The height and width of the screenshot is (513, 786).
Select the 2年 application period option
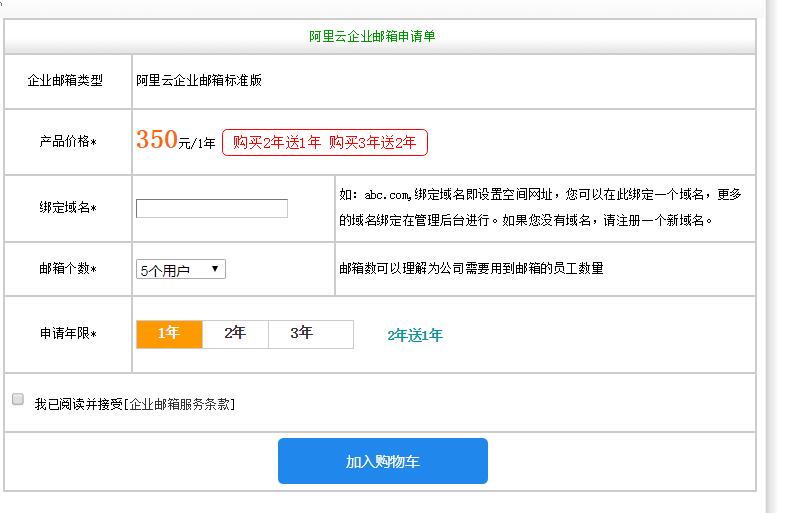235,334
